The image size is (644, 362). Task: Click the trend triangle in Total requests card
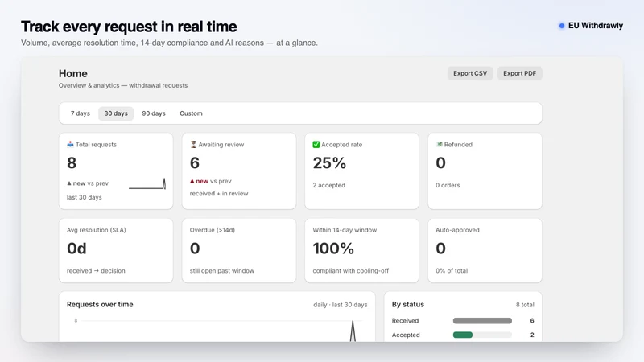(x=69, y=183)
